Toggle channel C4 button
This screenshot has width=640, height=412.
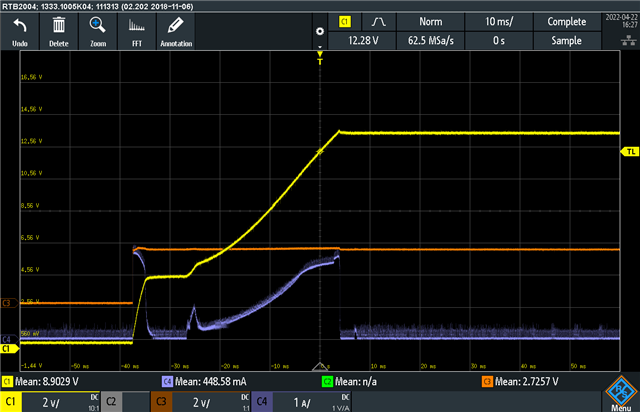(262, 402)
